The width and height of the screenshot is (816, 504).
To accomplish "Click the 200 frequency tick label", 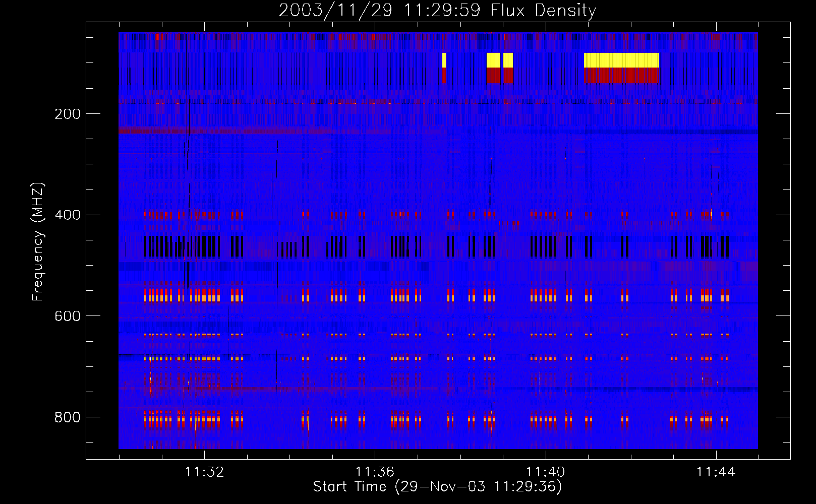I will point(68,114).
